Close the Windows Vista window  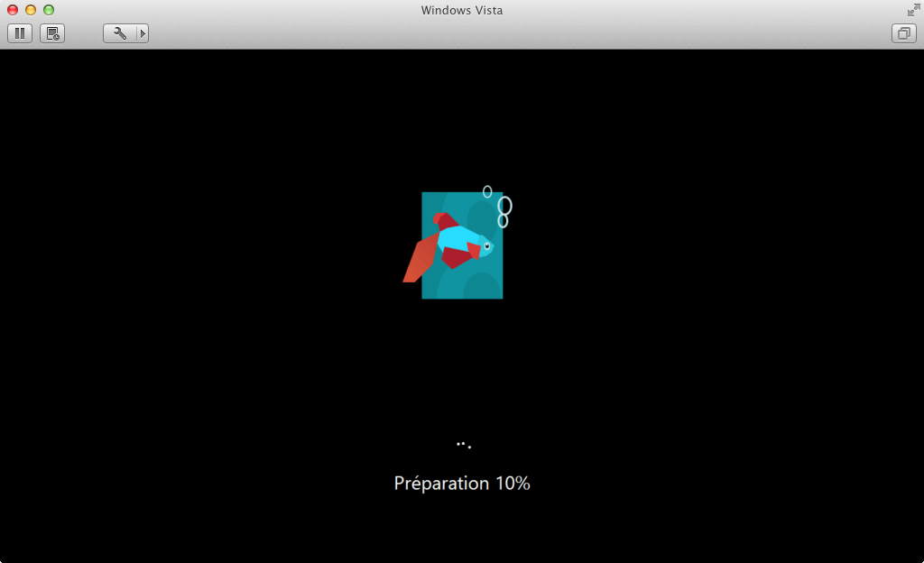coord(13,10)
